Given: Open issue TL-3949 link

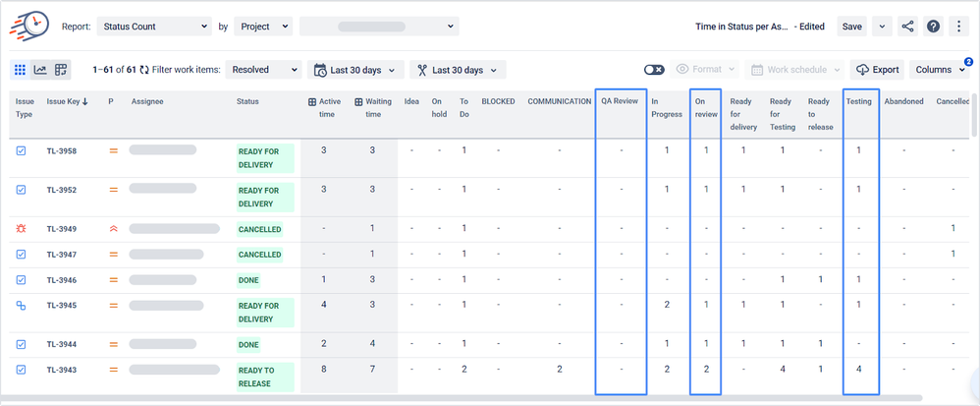Looking at the screenshot, I should click(61, 229).
